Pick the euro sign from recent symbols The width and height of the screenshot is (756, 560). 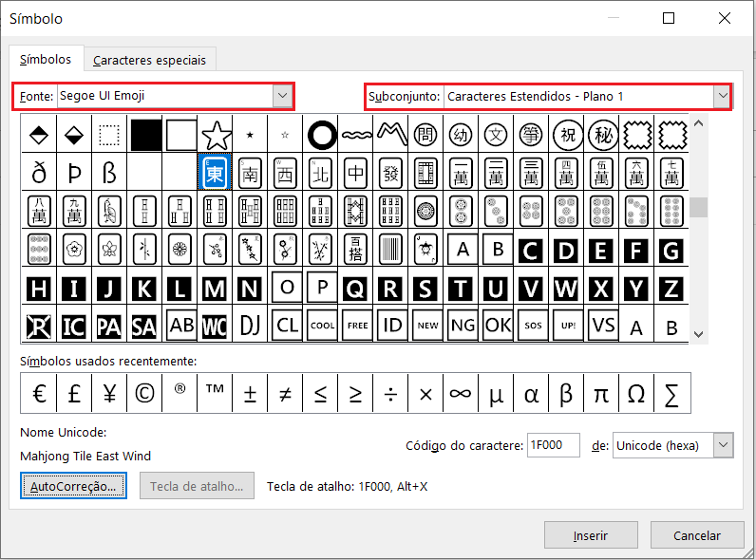point(39,393)
